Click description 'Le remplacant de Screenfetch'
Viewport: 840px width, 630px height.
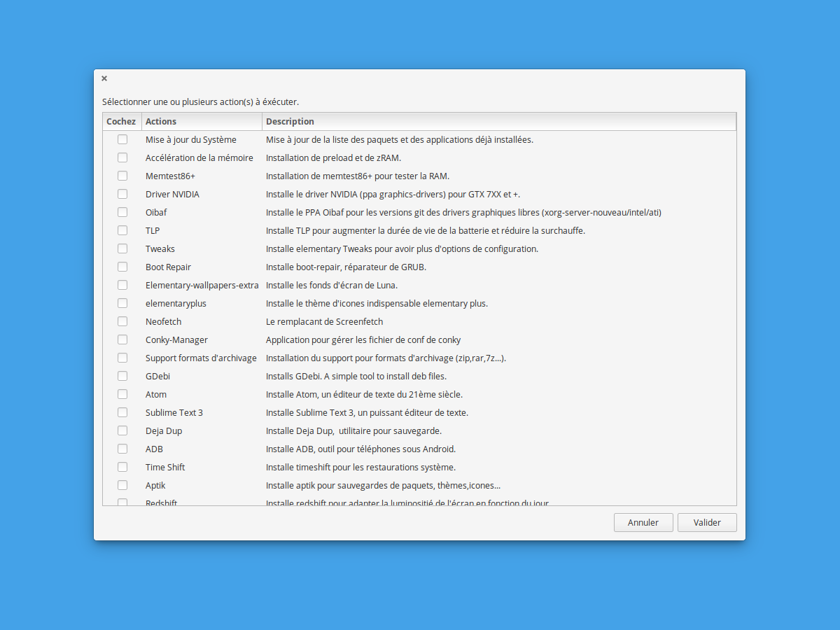324,321
